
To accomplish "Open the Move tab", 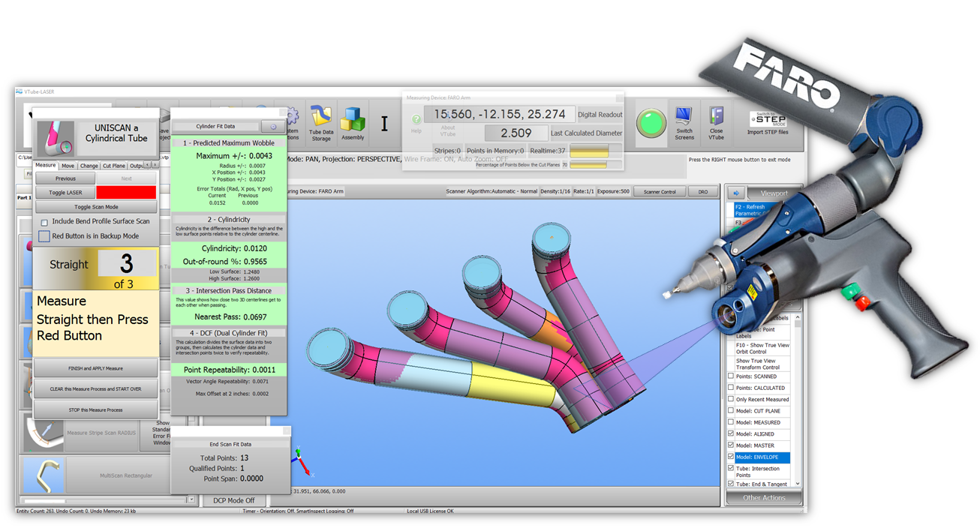I will click(x=68, y=166).
